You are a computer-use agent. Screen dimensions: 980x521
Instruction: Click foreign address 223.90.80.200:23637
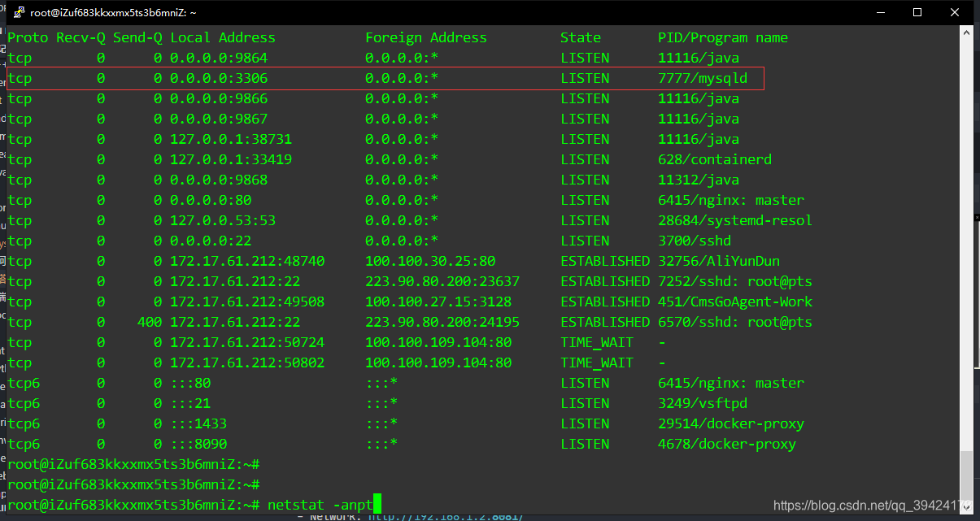[442, 281]
